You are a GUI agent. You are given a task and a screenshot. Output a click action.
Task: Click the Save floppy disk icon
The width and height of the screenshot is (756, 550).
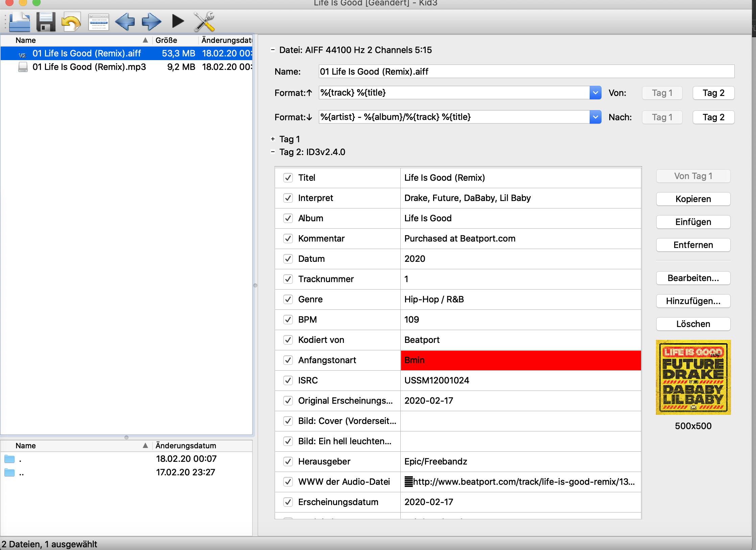(46, 22)
